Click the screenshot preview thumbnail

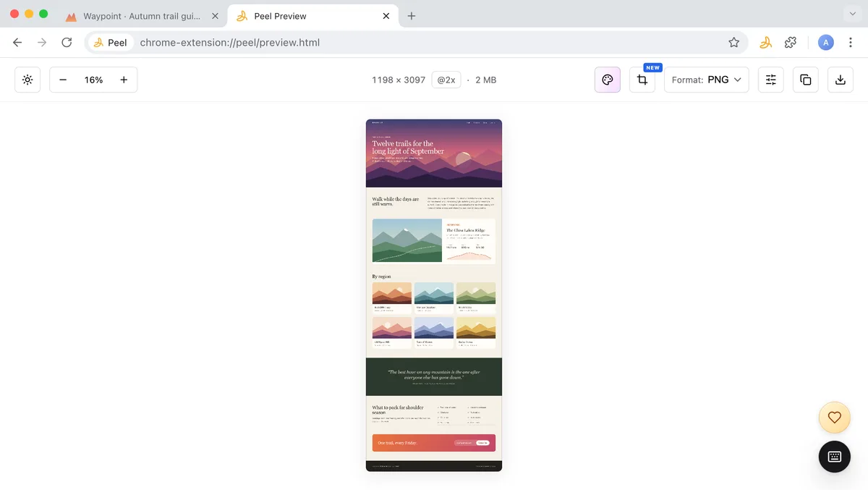tap(434, 295)
